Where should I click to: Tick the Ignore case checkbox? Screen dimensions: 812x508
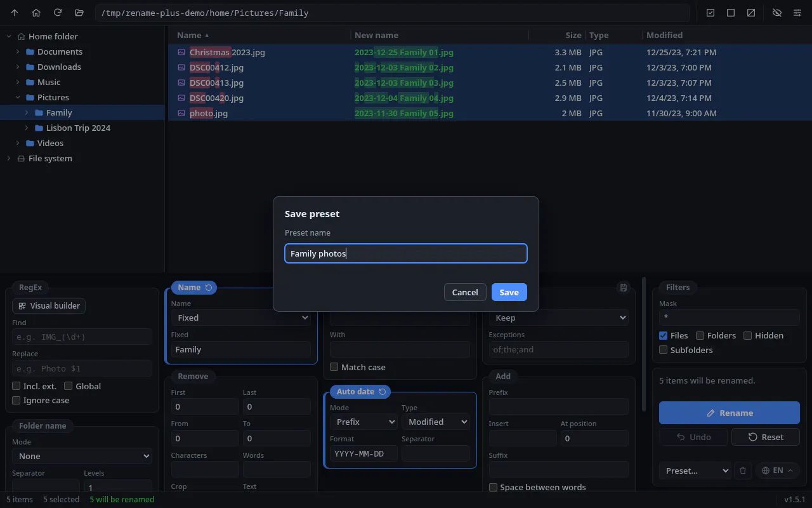pyautogui.click(x=16, y=401)
